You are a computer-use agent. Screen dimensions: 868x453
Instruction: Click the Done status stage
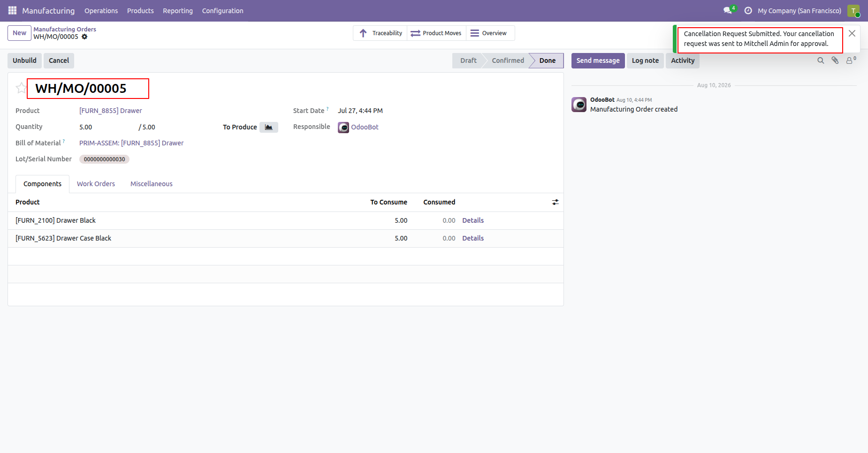[x=547, y=60]
